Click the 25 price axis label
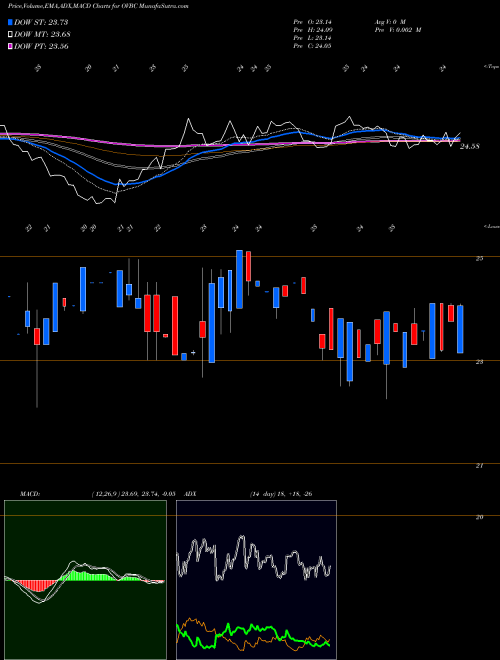 [x=479, y=259]
